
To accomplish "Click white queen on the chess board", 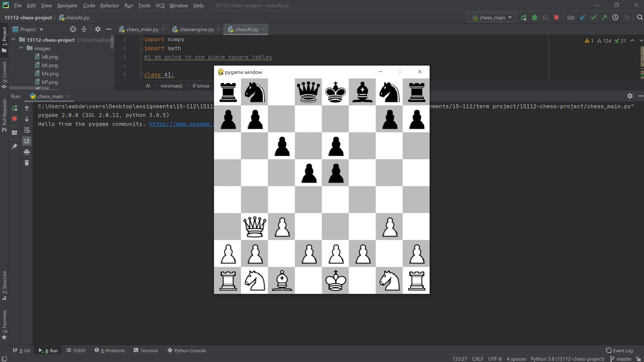I will tap(255, 227).
